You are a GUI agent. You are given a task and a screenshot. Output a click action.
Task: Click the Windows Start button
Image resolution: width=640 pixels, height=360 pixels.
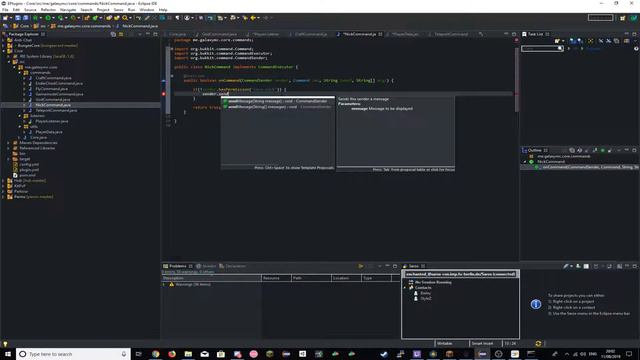8,354
